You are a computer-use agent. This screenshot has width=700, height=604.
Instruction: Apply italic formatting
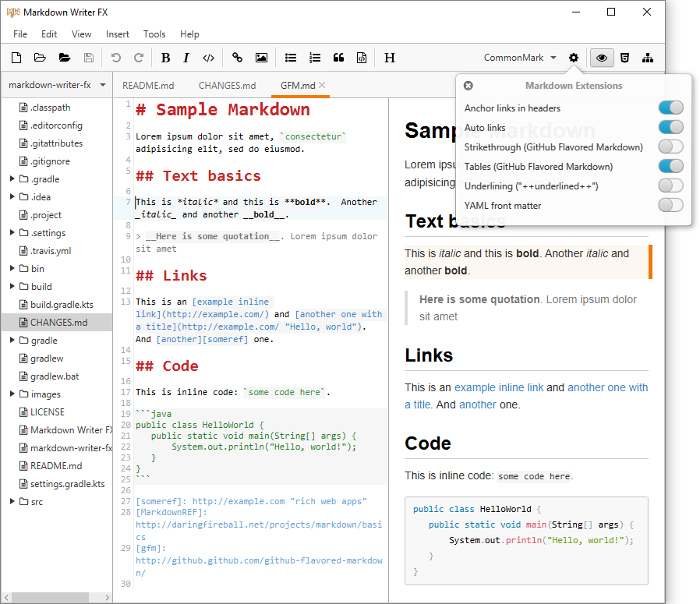point(186,58)
